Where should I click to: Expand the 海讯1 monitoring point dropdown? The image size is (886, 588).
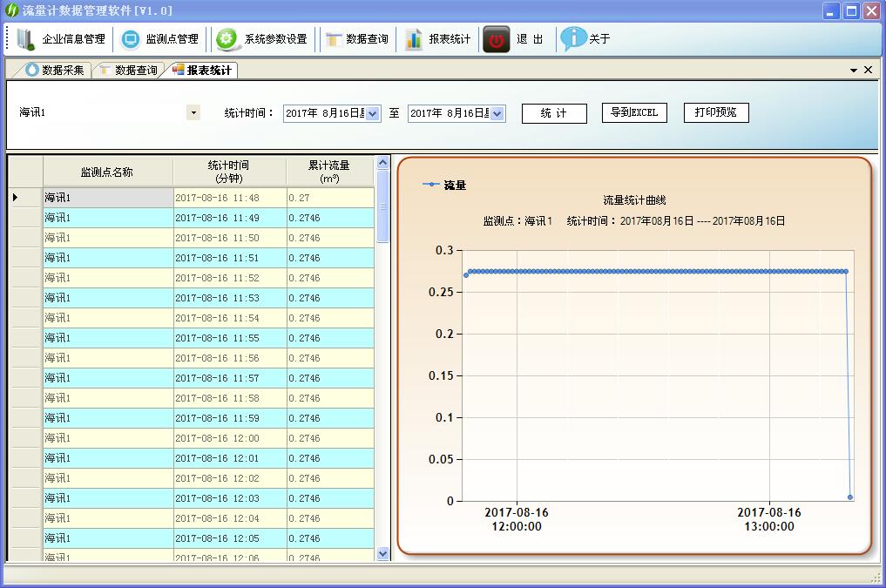193,112
